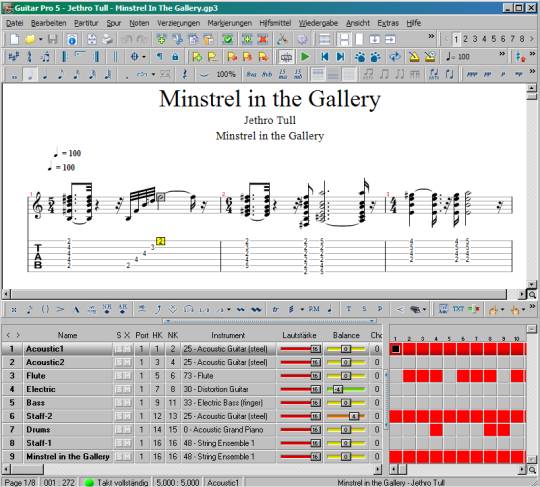Expand overflow chevron after dynamics icons
The height and width of the screenshot is (487, 540).
tap(532, 71)
